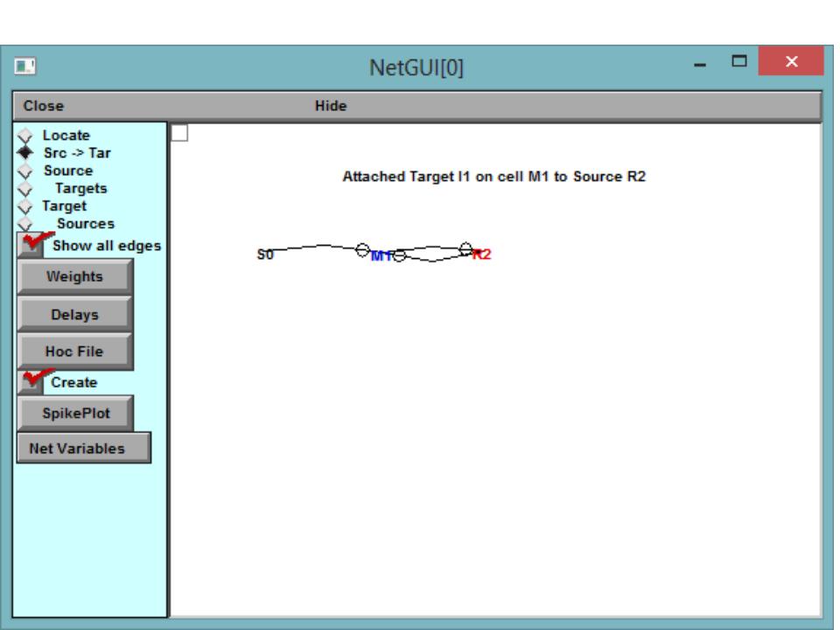Click the Attached Target I1 status message
The height and width of the screenshot is (630, 840).
tap(493, 176)
